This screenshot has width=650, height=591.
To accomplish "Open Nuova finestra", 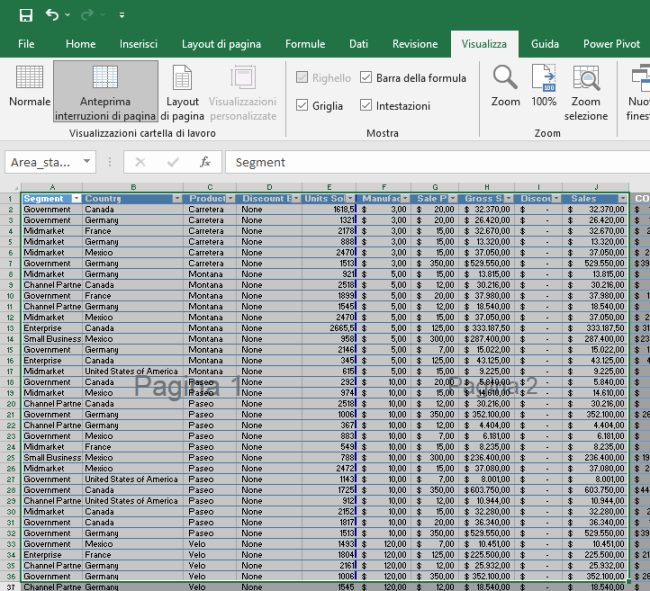I will click(x=638, y=93).
